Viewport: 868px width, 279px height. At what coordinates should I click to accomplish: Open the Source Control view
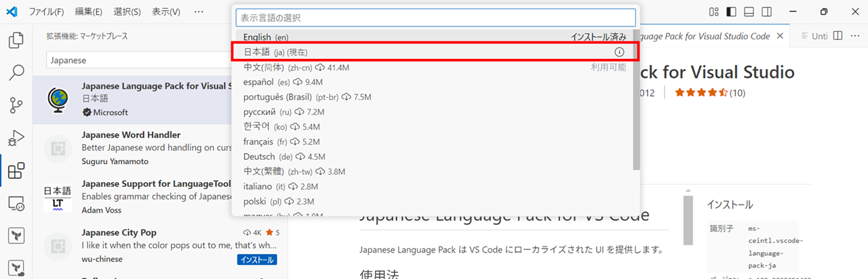pos(16,105)
